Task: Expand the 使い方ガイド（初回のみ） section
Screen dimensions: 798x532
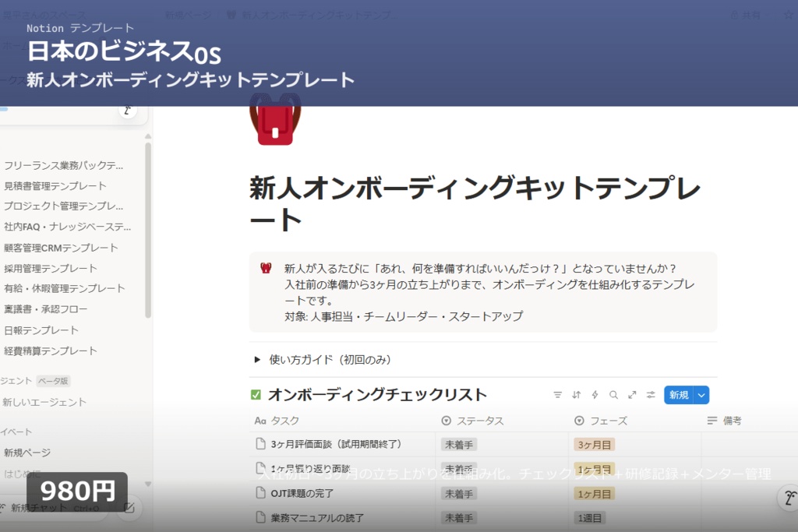Action: tap(257, 360)
